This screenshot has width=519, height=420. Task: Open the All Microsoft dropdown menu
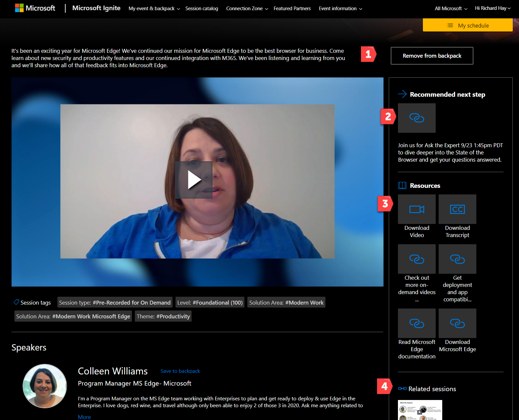[x=451, y=9]
